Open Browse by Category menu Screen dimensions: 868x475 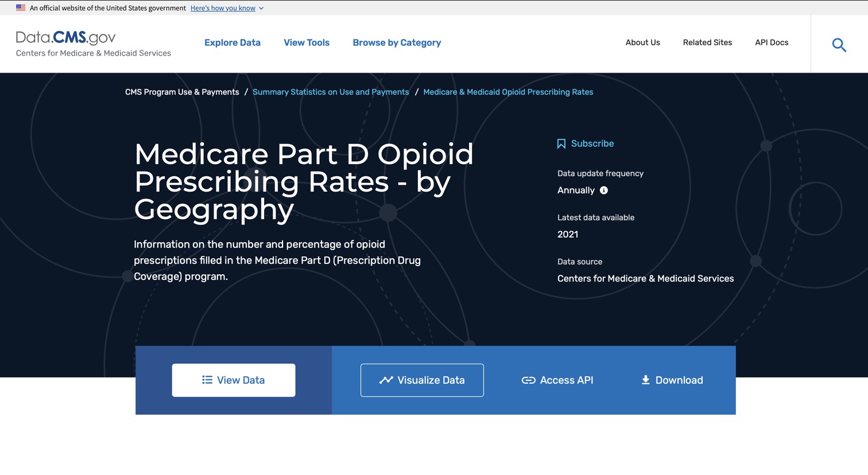397,42
